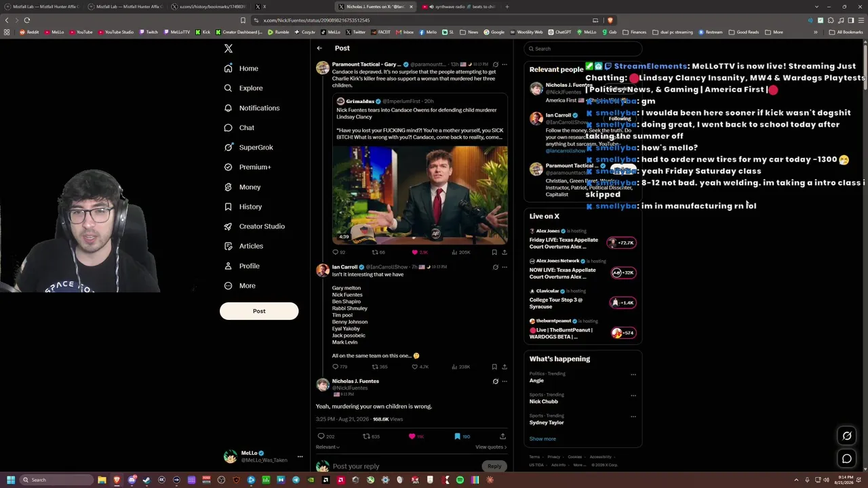Open Windows Start menu
Image resolution: width=868 pixels, height=488 pixels.
pos(10,480)
